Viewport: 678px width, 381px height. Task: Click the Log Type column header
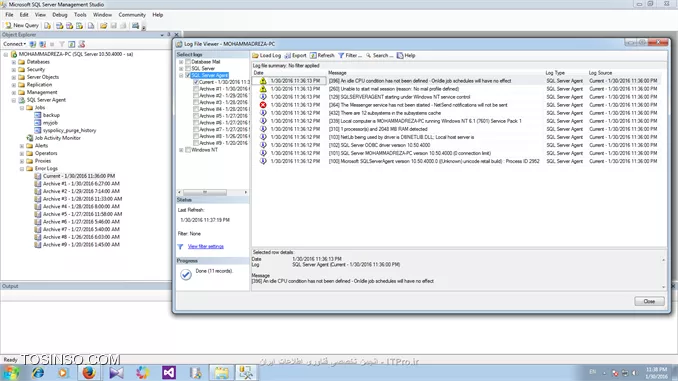click(x=555, y=73)
